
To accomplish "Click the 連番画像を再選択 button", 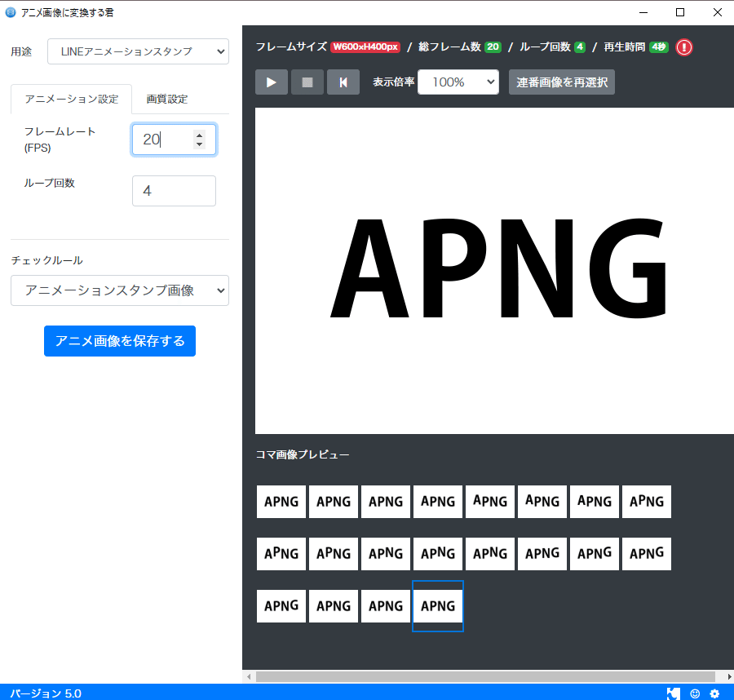I will tap(561, 82).
